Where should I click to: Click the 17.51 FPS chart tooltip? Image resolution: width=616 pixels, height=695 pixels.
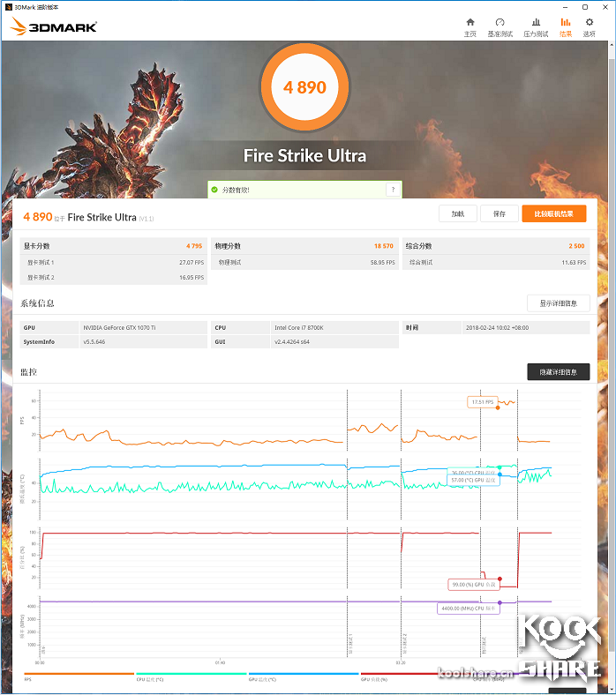pos(483,402)
